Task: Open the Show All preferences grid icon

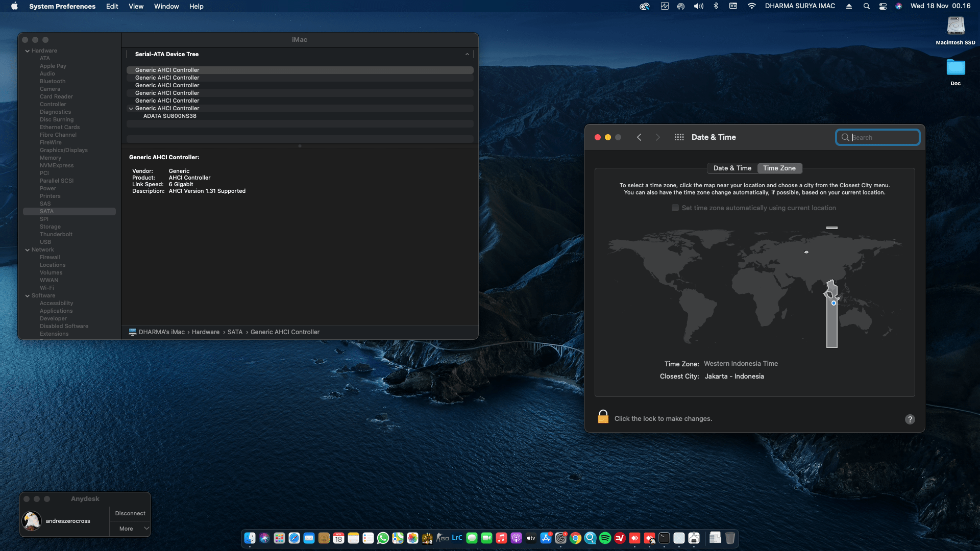Action: 679,137
